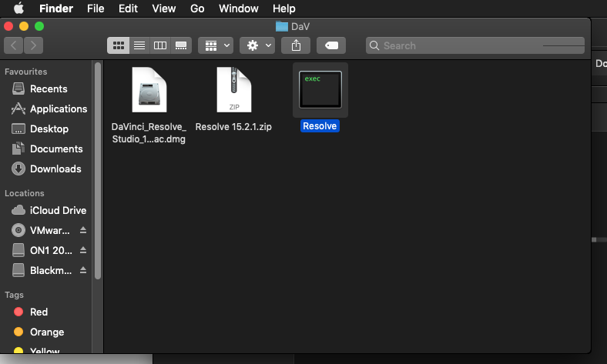Go forward with the forward arrow
Viewport: 607px width, 364px height.
(x=33, y=45)
